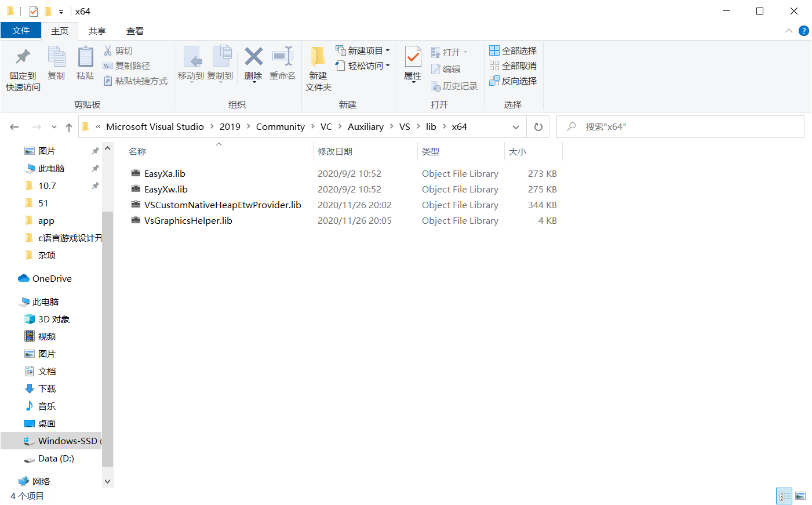Viewport: 812px width, 505px height.
Task: Pin folder to Quick access
Action: click(x=23, y=68)
